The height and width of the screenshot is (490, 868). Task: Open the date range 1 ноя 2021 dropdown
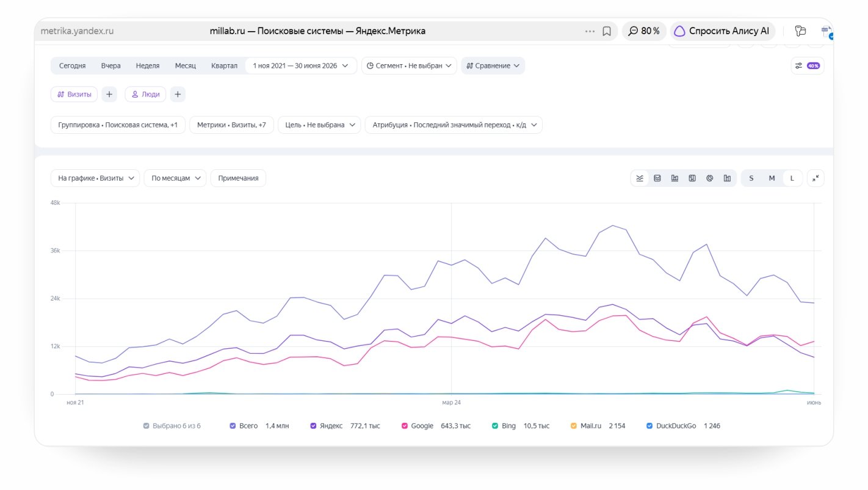(301, 65)
